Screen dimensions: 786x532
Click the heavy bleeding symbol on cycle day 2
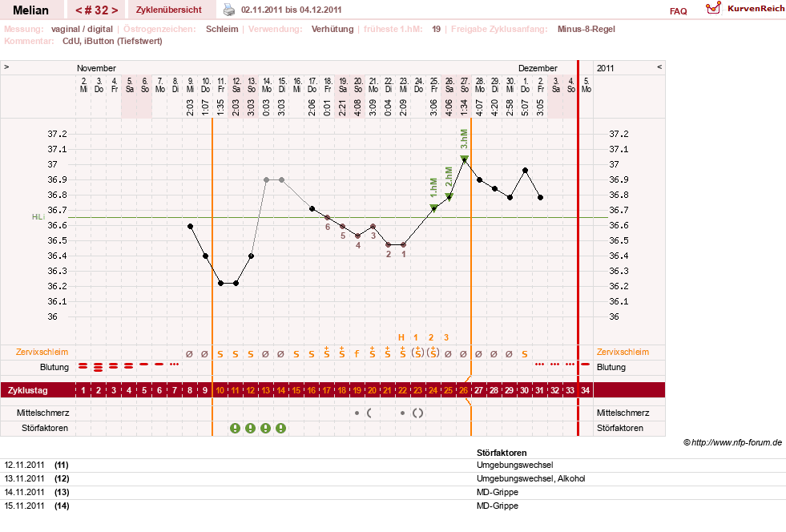click(x=99, y=367)
